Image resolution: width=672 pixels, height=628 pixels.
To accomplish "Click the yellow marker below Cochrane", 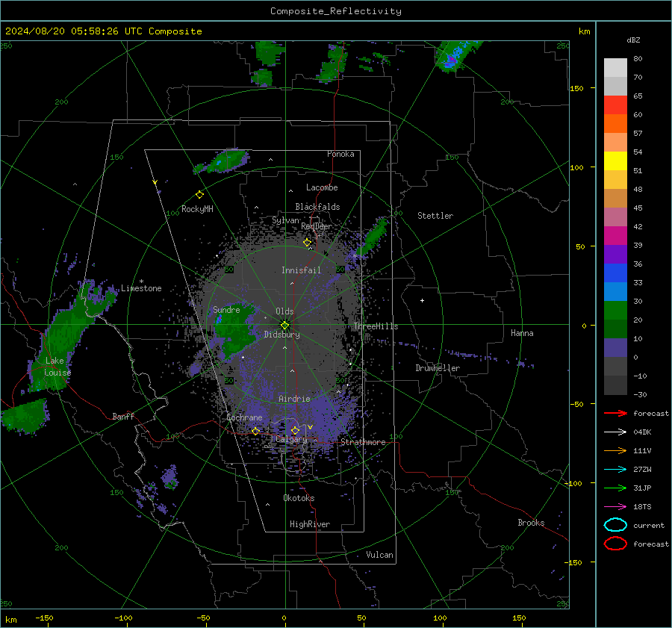I will pyautogui.click(x=255, y=431).
